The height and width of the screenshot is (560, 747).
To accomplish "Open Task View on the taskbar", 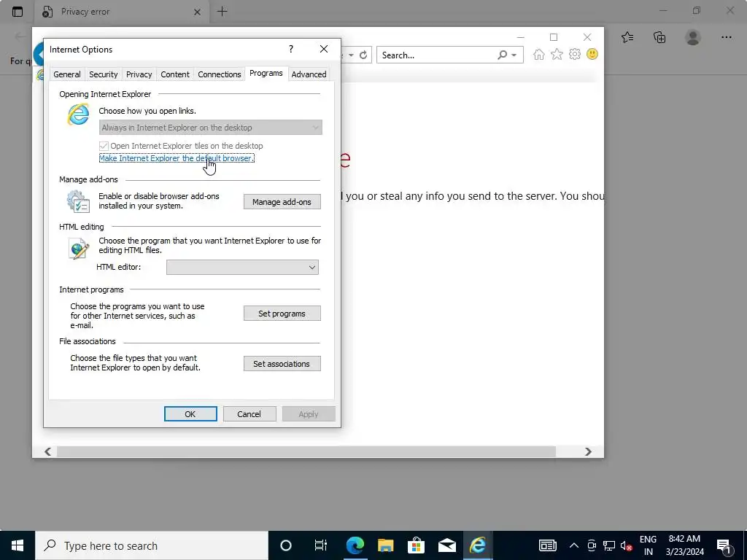I will pos(321,545).
